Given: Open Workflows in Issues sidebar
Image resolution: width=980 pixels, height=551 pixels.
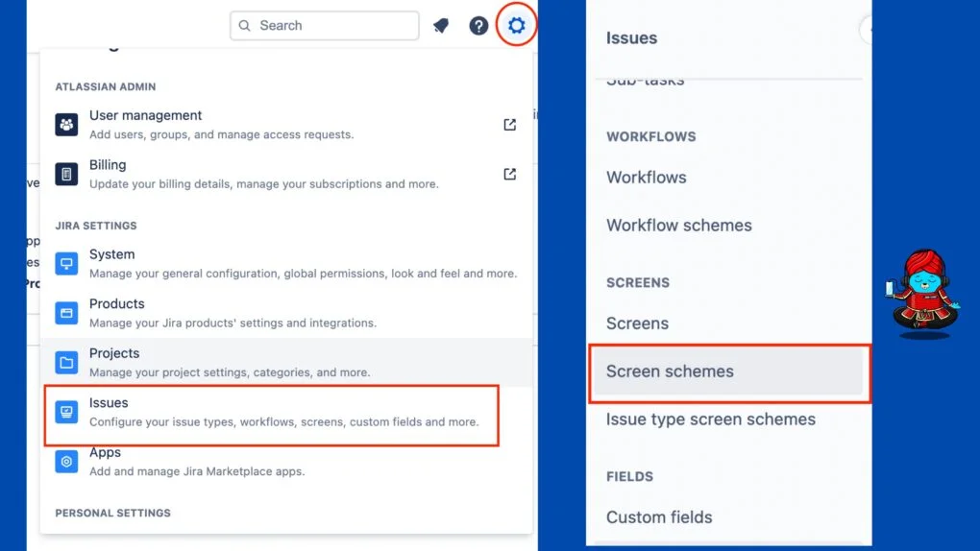Looking at the screenshot, I should pos(647,178).
